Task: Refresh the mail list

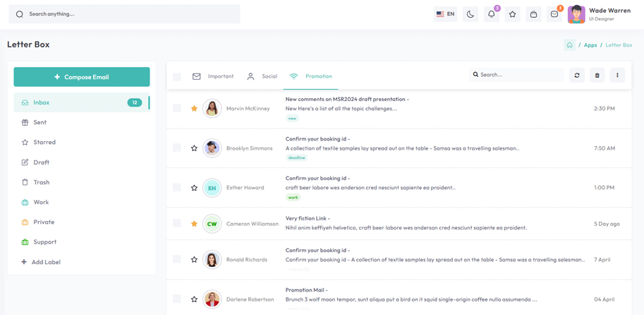Action: click(x=577, y=76)
